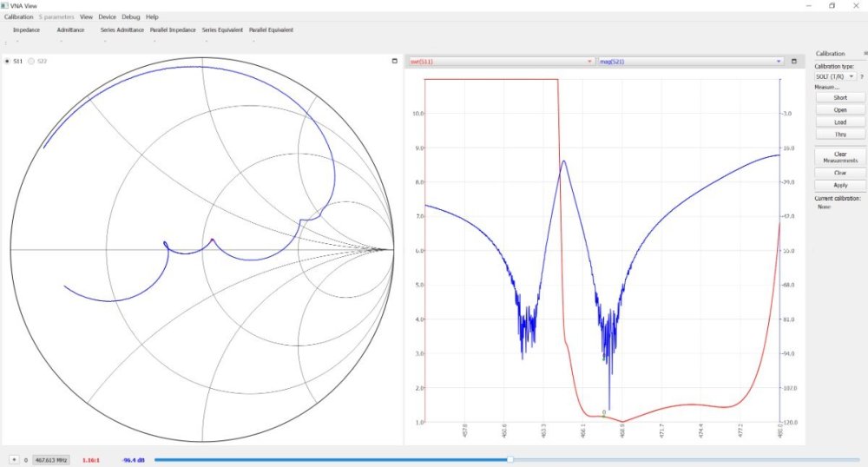This screenshot has height=467, width=868.
Task: Click the 467.613 MHz frequency field
Action: [53, 459]
